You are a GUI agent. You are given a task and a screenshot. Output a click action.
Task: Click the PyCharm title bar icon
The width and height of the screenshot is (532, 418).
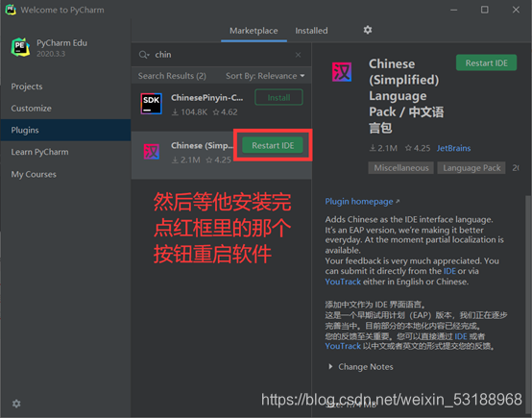pos(11,10)
